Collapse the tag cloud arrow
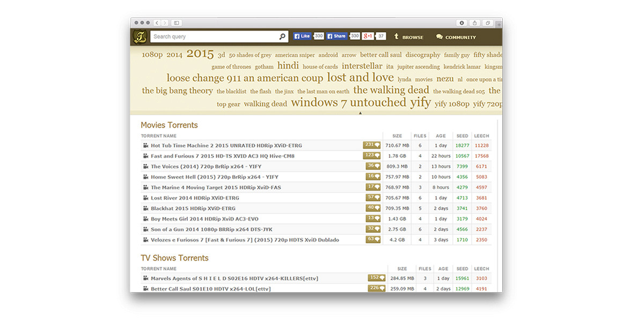Screen dimensions: 644x322 click(x=360, y=113)
